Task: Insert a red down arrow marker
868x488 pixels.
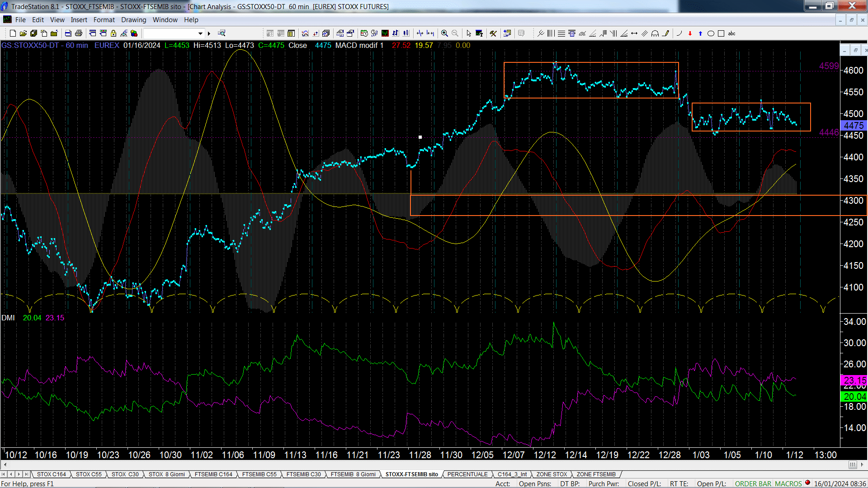Action: click(690, 33)
